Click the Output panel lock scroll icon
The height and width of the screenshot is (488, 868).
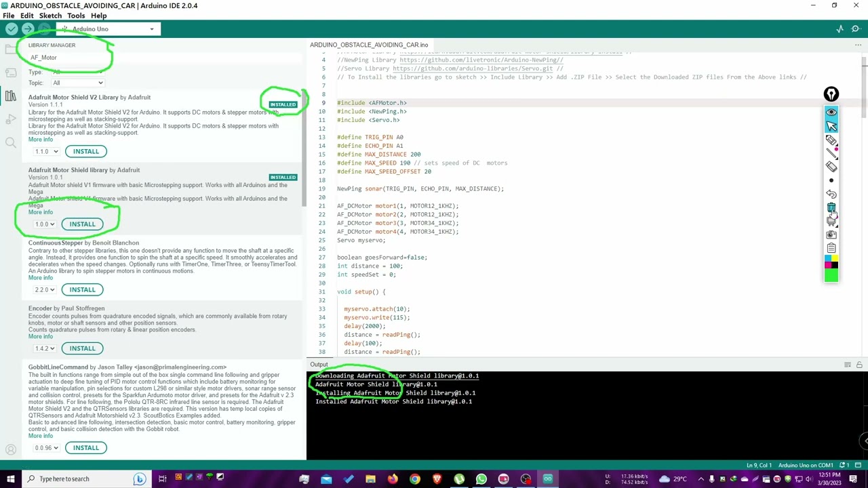point(859,365)
